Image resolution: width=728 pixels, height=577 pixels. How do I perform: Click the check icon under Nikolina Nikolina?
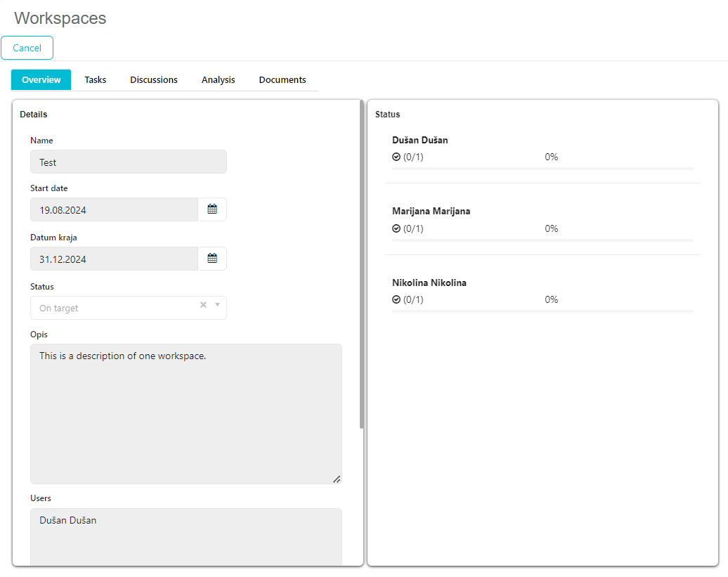(x=396, y=300)
